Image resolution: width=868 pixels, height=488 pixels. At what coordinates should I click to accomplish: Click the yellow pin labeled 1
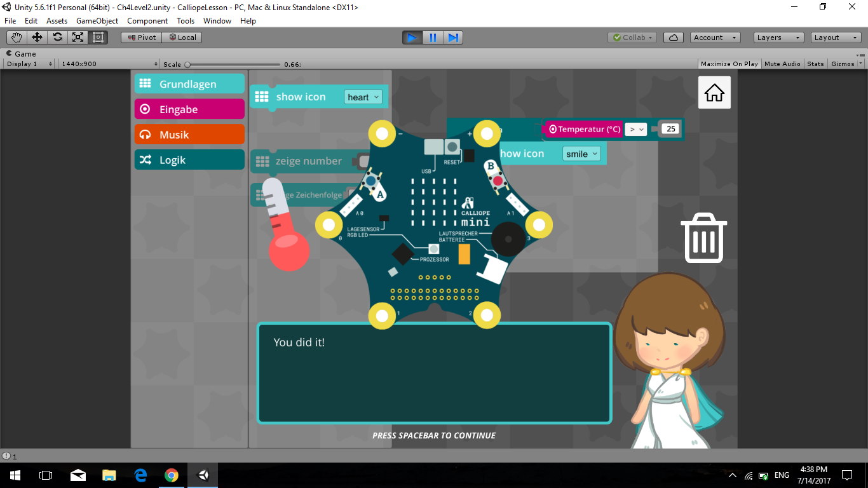(382, 316)
